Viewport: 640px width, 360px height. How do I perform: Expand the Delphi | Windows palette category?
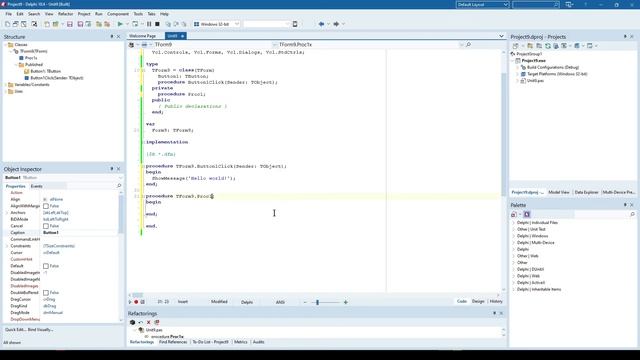click(513, 236)
